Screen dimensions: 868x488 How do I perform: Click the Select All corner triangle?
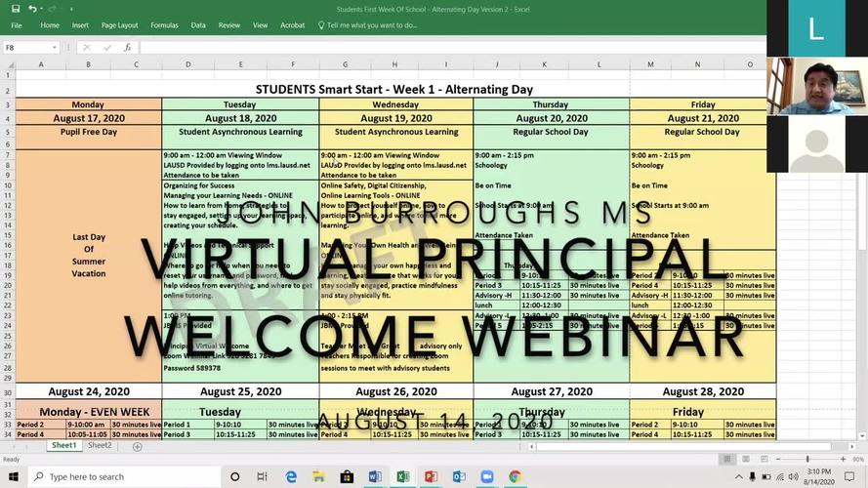pyautogui.click(x=9, y=64)
